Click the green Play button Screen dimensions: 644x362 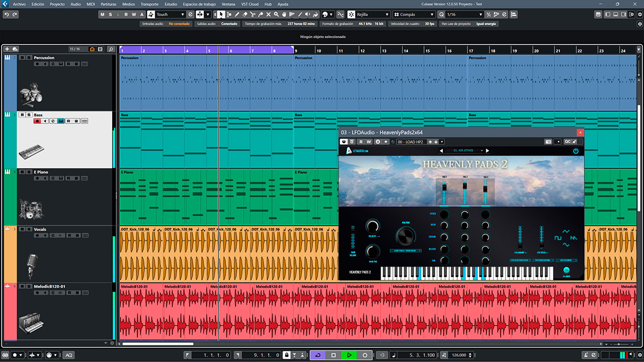(x=349, y=355)
